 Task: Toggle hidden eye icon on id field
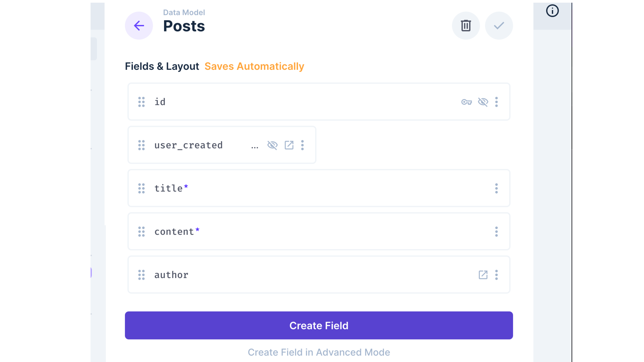point(483,102)
